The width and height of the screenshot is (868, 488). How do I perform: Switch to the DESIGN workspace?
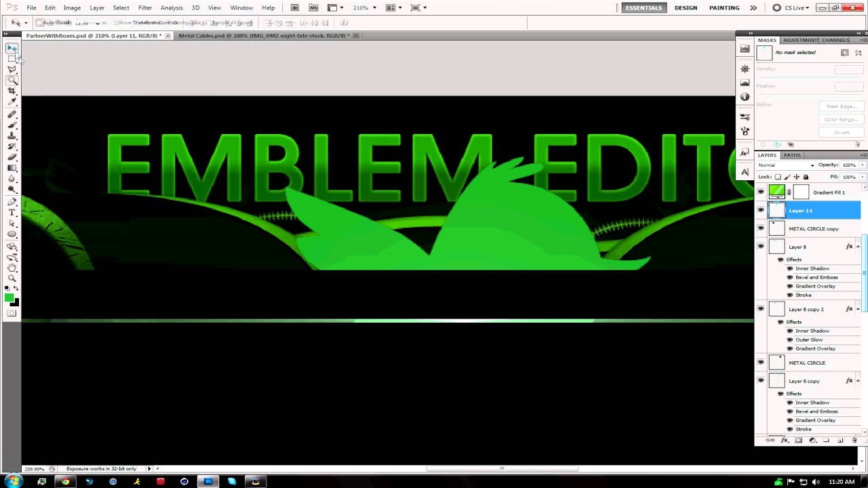(686, 7)
